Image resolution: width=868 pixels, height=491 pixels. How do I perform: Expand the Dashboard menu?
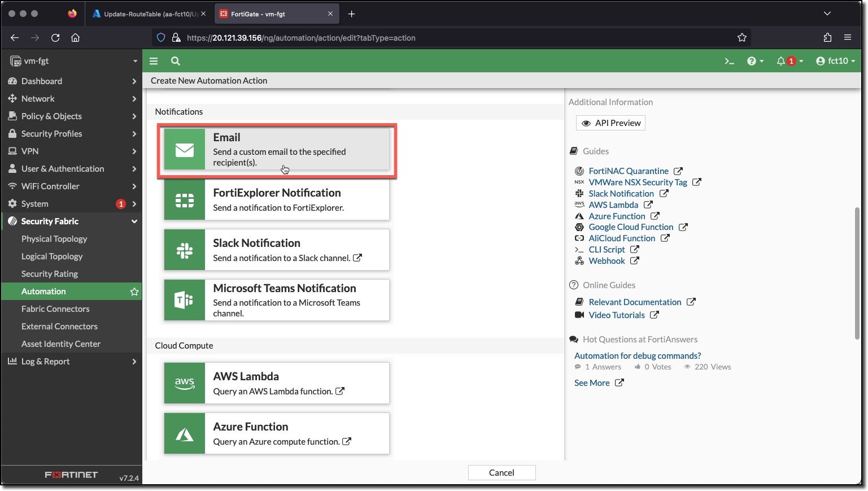[72, 81]
